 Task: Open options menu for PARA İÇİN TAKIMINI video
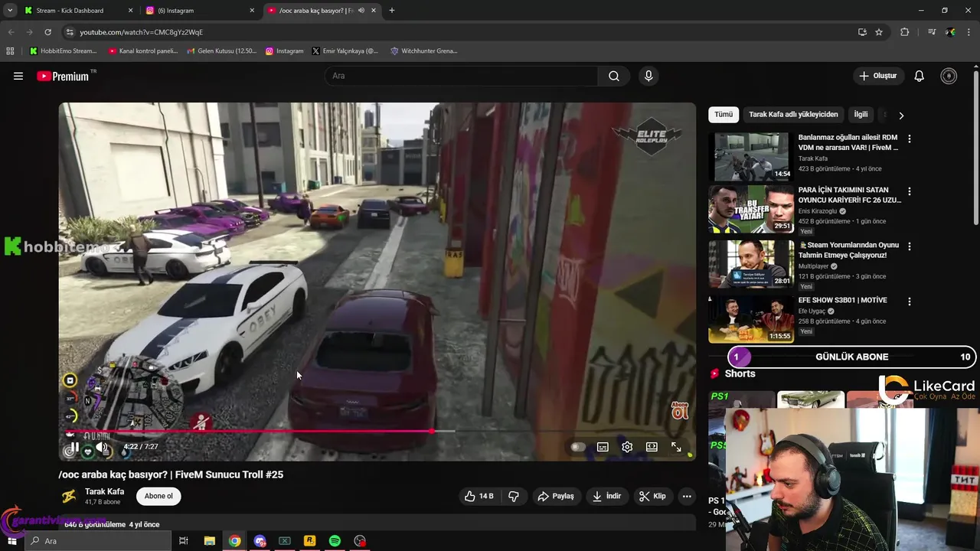[910, 191]
